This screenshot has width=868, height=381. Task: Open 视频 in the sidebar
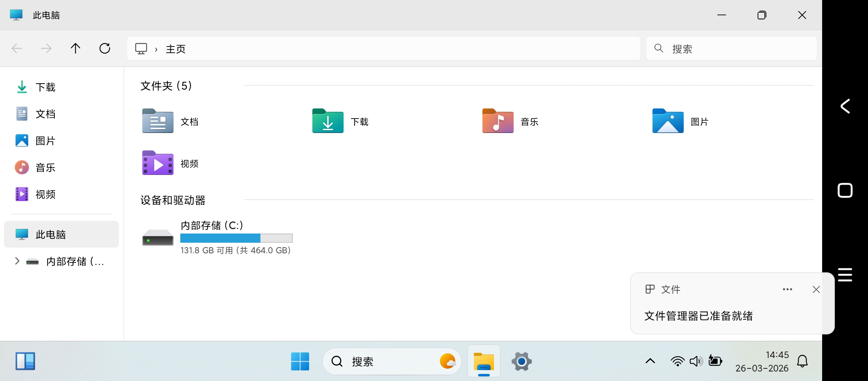pos(61,194)
